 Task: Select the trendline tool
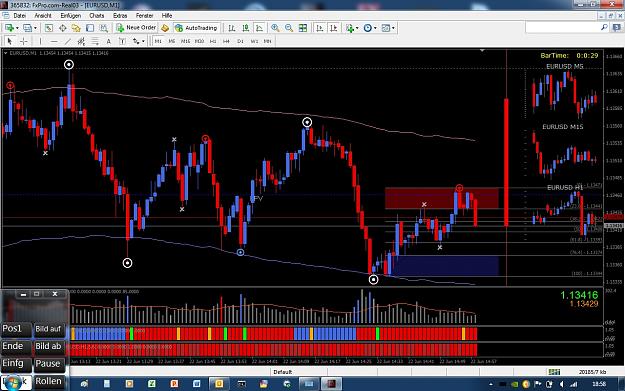tap(68, 41)
